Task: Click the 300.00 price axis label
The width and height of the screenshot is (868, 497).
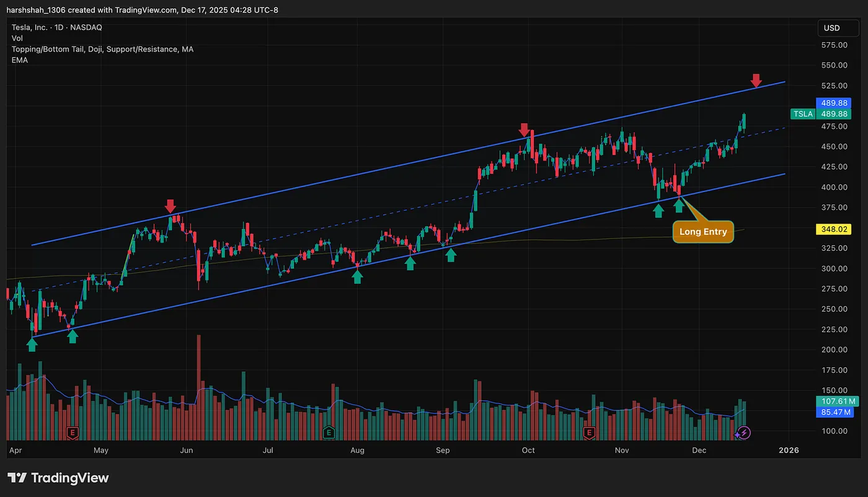Action: pyautogui.click(x=834, y=269)
